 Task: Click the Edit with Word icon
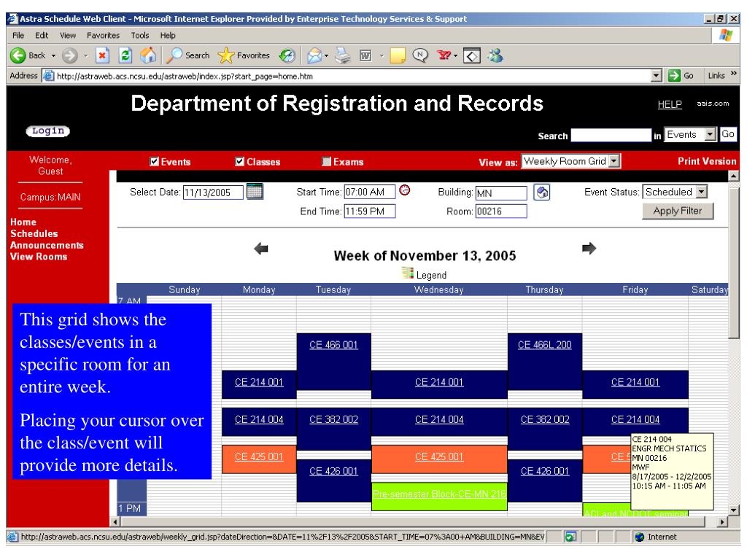(x=365, y=55)
